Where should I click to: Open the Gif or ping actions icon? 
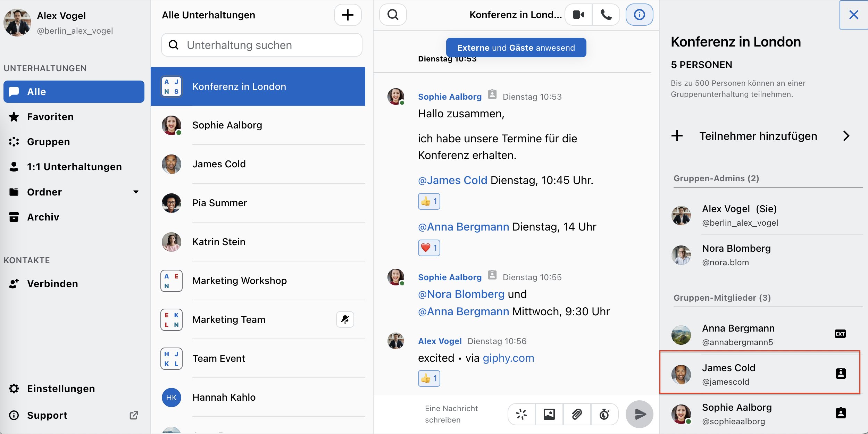coord(521,414)
